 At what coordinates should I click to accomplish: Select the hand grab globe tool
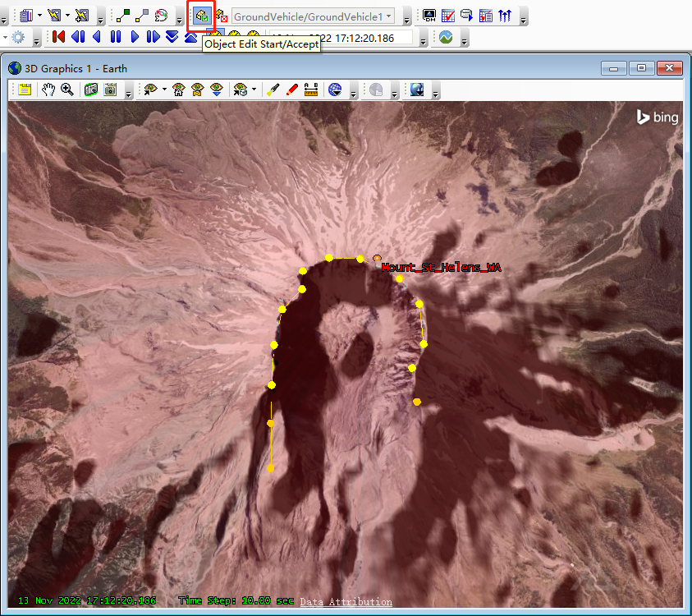point(48,90)
